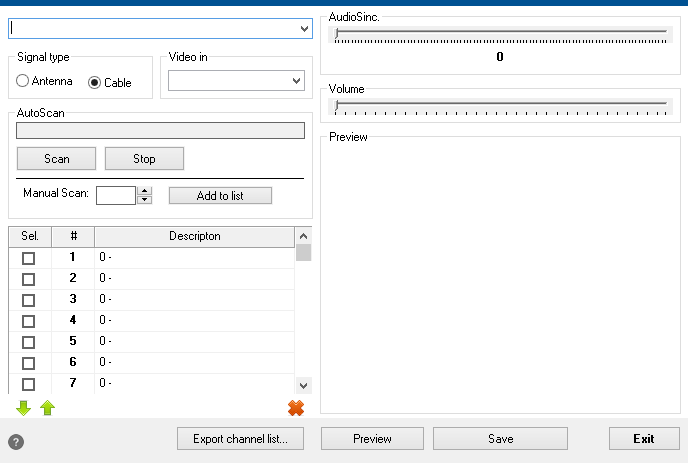
Task: Increment the Manual Scan spinner up arrow
Action: (x=145, y=191)
